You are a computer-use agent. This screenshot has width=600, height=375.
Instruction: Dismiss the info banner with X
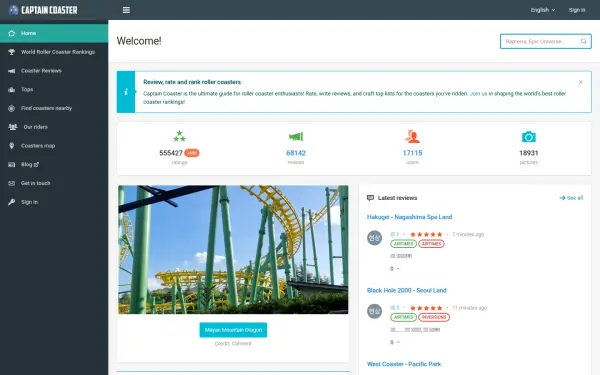click(x=580, y=82)
